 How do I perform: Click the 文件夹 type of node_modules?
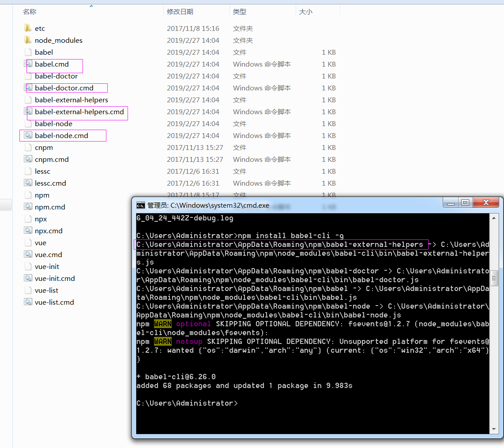[243, 41]
